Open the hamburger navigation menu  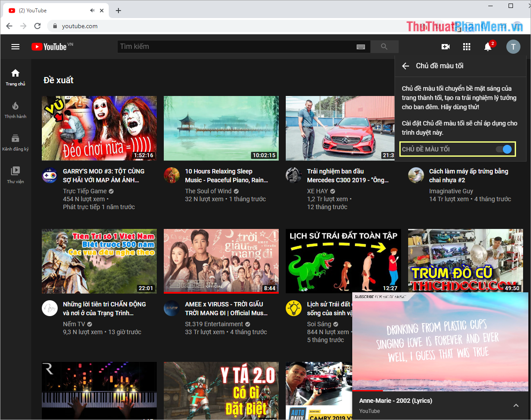pos(15,47)
